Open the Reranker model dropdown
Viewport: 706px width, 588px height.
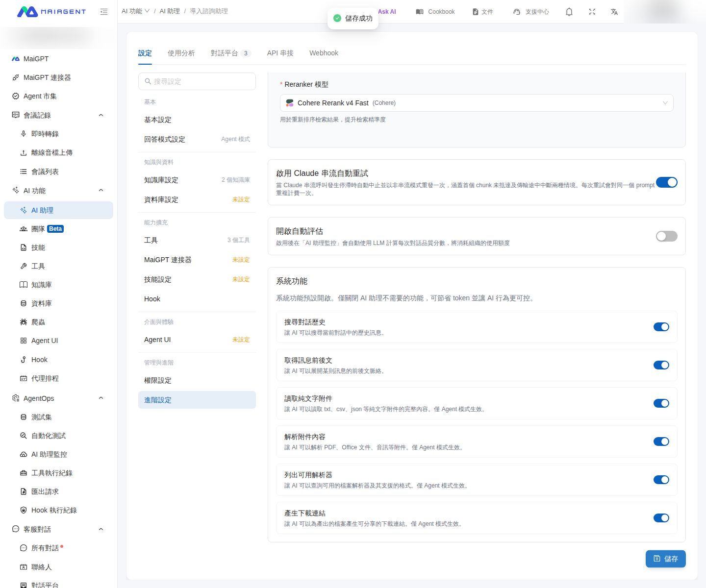(x=477, y=103)
